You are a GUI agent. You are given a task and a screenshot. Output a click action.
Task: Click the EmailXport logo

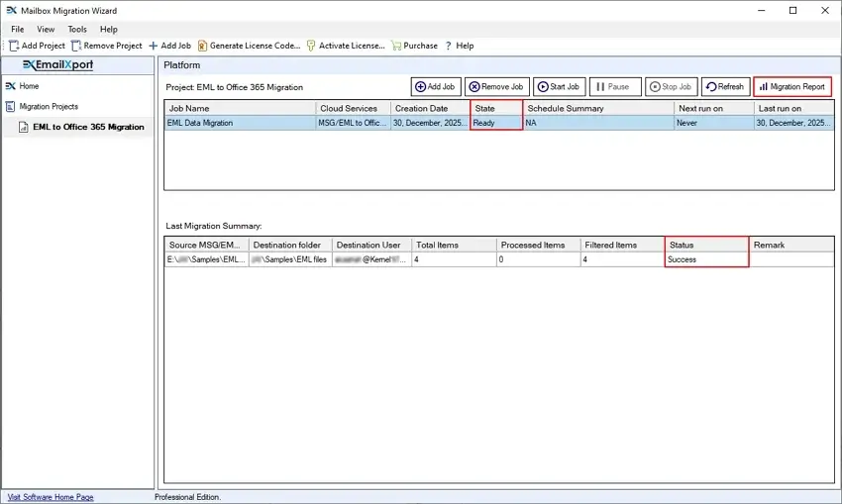(x=58, y=65)
